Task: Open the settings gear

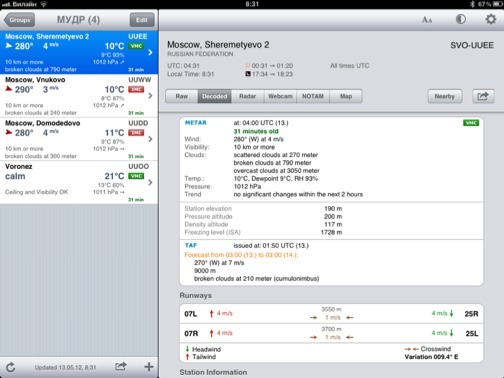Action: point(490,19)
